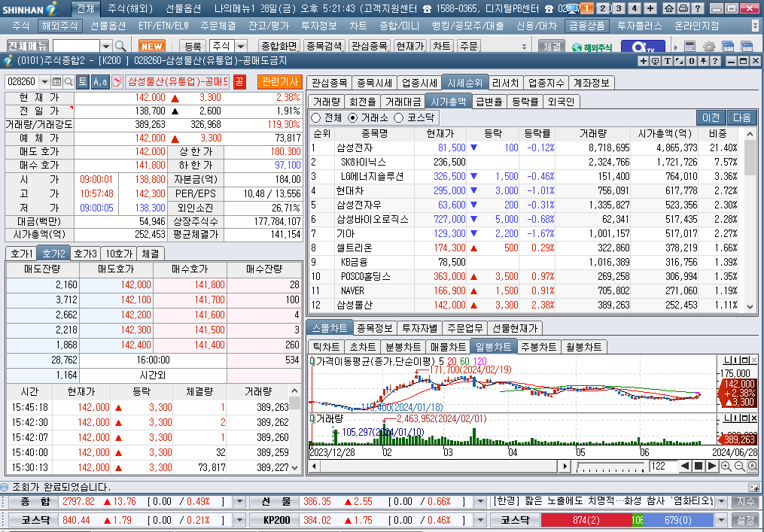The width and height of the screenshot is (764, 532).
Task: Select the 거래소 market radio button
Action: point(353,117)
